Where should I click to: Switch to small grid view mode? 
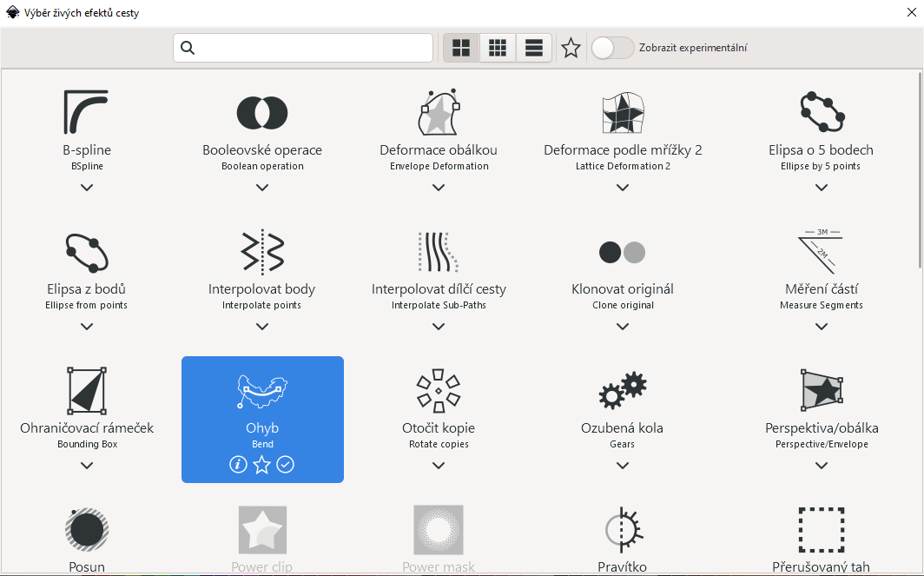498,48
